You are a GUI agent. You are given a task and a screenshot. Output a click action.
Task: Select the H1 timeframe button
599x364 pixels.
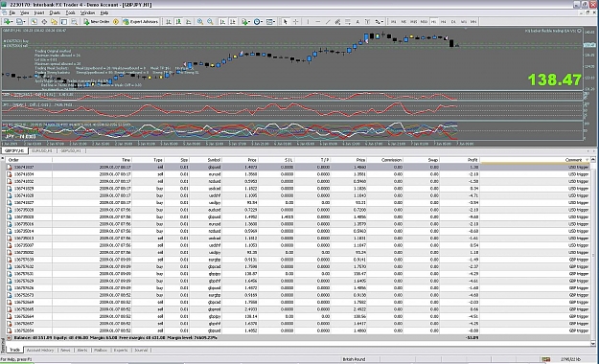coord(434,22)
